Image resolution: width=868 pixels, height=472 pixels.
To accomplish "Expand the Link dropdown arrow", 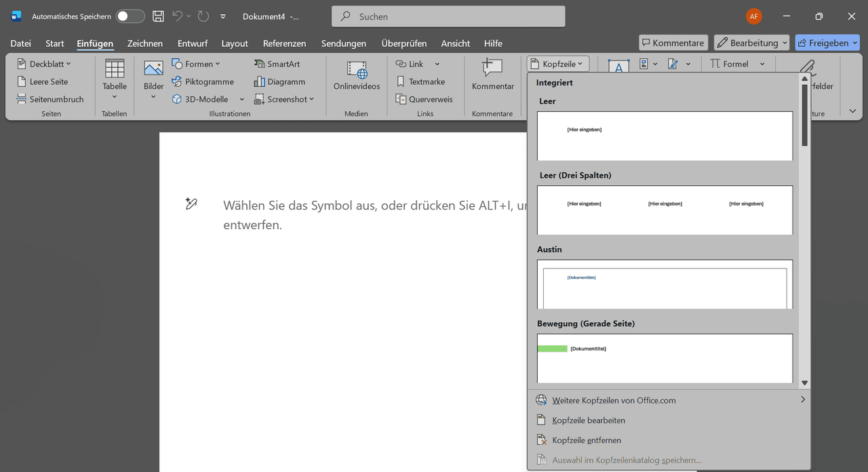I will coord(437,64).
